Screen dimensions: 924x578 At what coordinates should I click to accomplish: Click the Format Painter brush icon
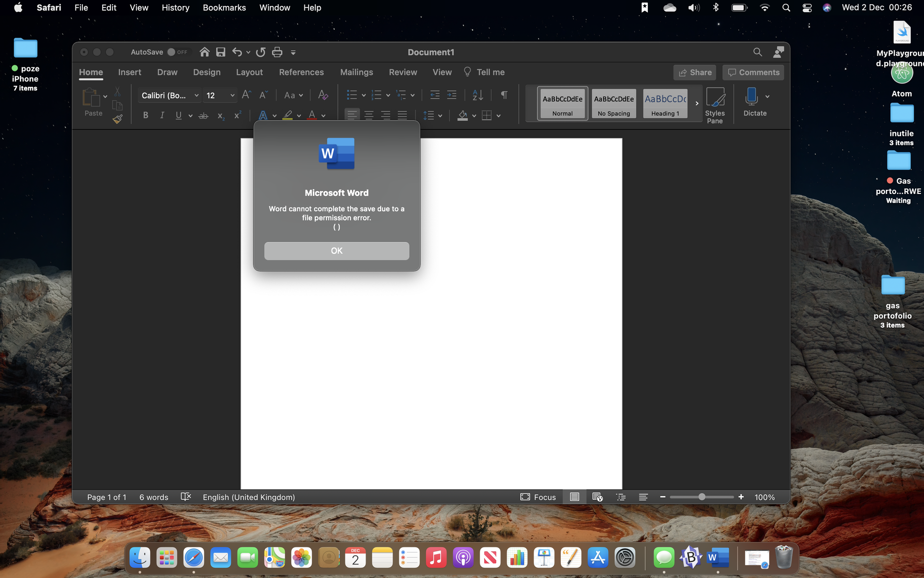pos(117,119)
